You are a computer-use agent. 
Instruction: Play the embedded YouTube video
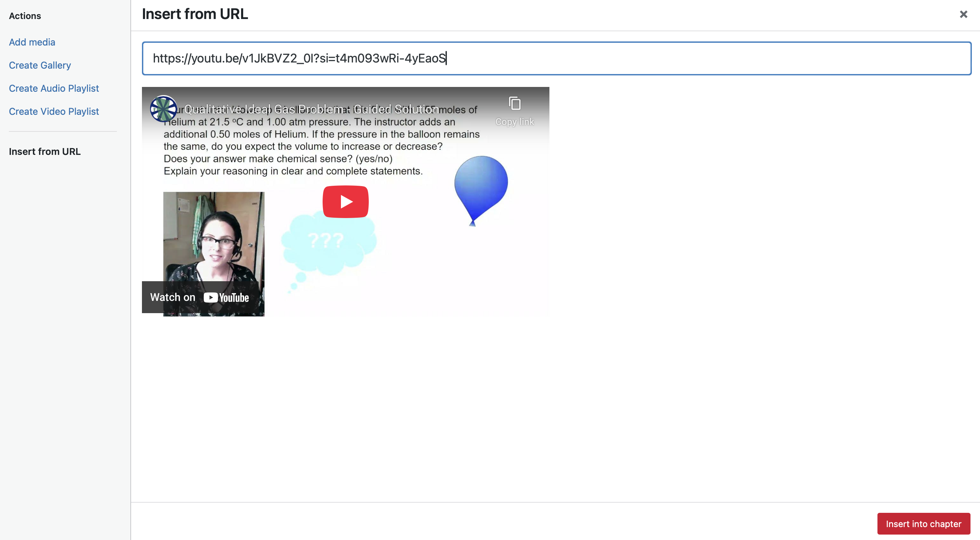tap(345, 202)
